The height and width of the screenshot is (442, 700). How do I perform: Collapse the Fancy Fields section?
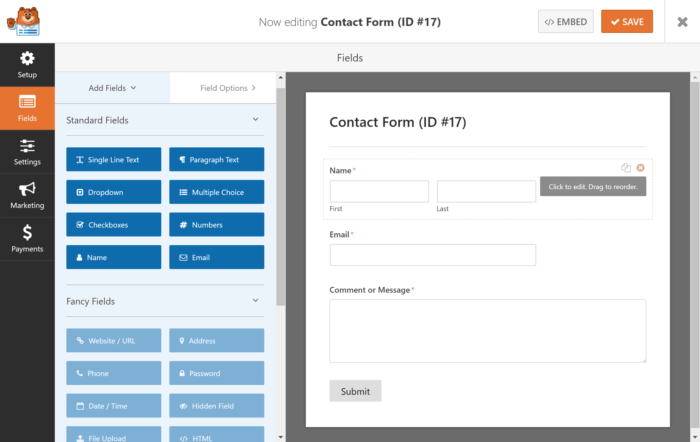[x=255, y=301]
